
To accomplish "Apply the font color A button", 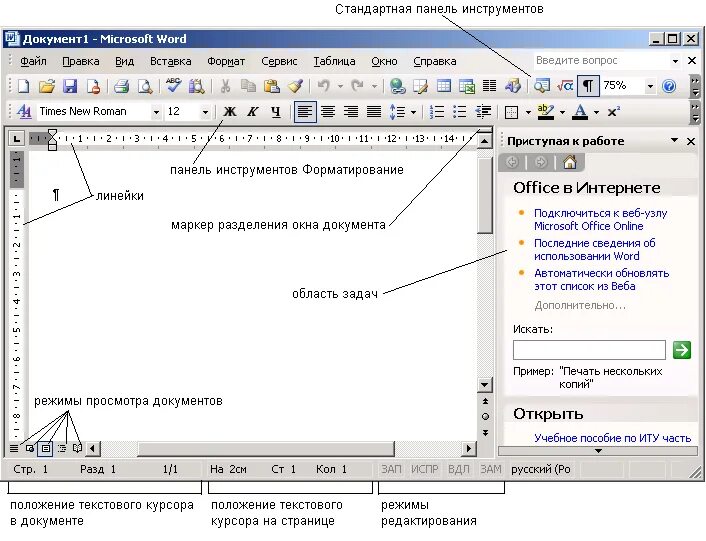I will [x=580, y=111].
